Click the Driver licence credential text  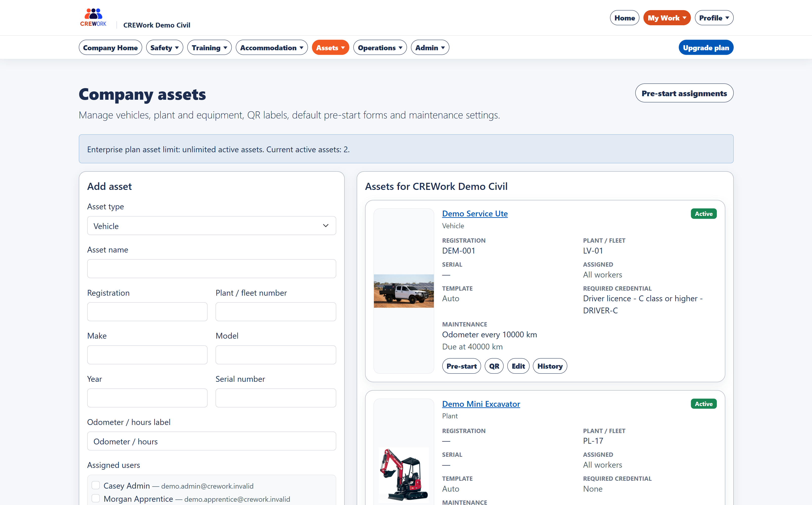tap(642, 304)
